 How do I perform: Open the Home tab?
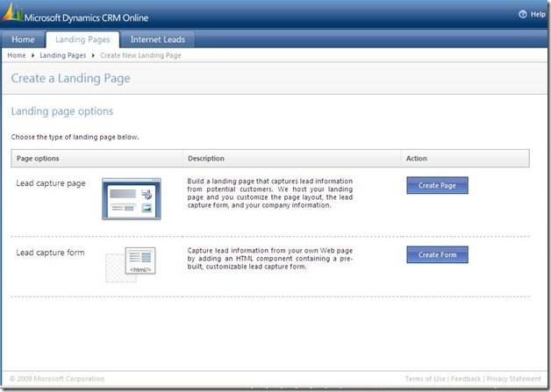23,39
